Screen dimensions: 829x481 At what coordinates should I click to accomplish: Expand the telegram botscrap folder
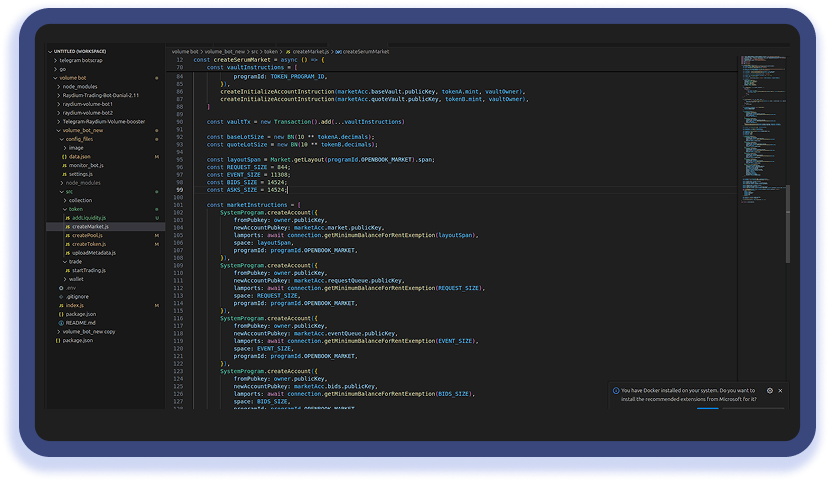click(x=80, y=60)
